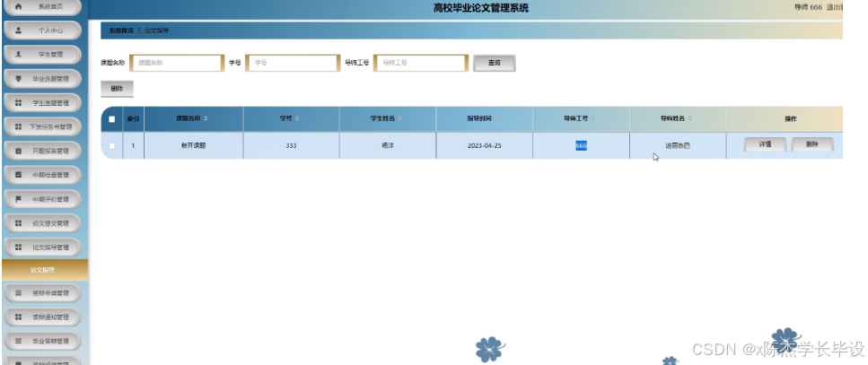Click the 学号 cell 333

point(291,146)
